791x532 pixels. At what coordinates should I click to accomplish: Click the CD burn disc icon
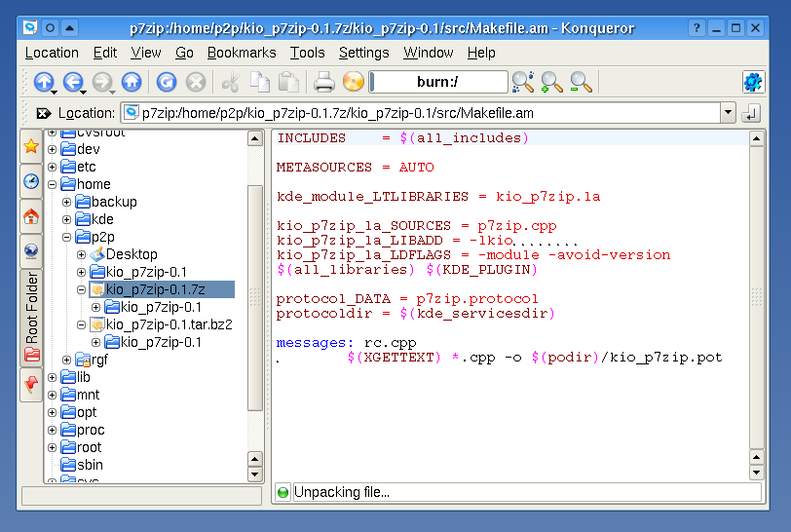pos(353,82)
